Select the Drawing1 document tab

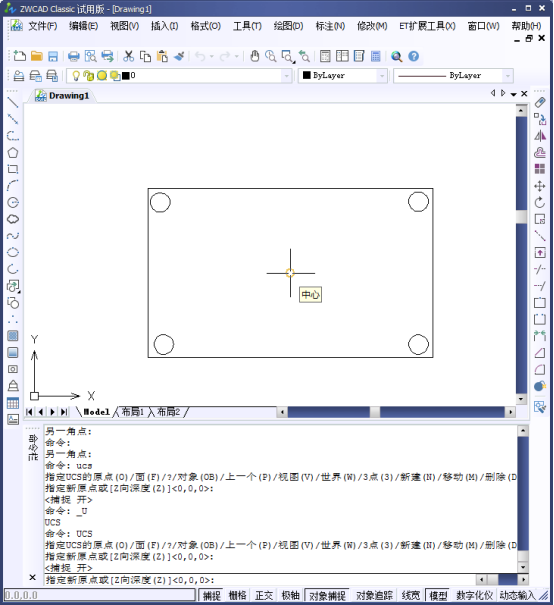(x=62, y=95)
